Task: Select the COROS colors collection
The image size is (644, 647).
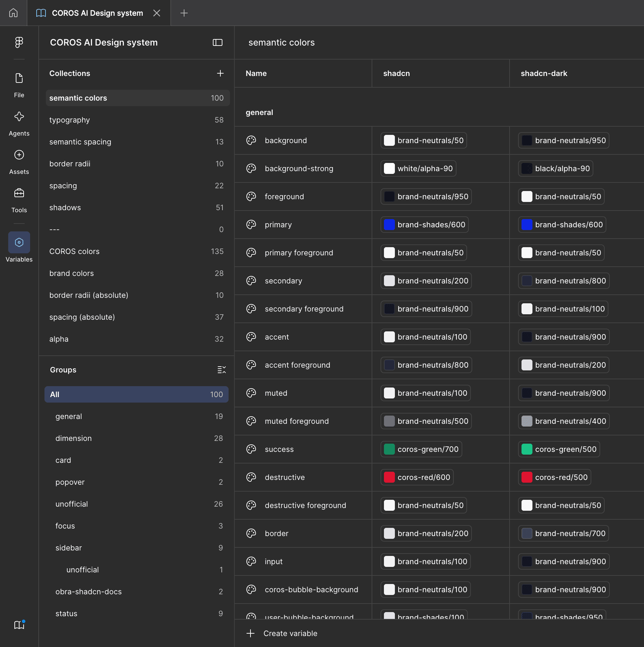Action: (138, 251)
